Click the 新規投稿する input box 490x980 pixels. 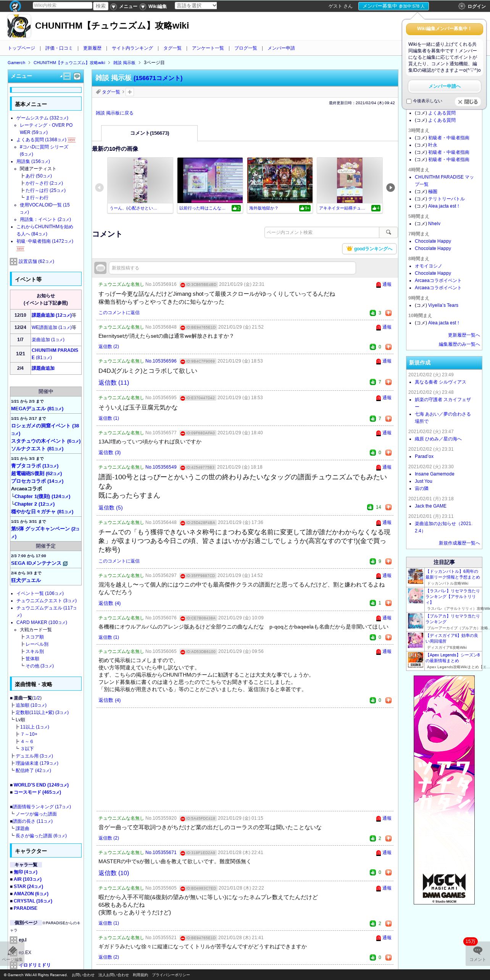click(232, 268)
